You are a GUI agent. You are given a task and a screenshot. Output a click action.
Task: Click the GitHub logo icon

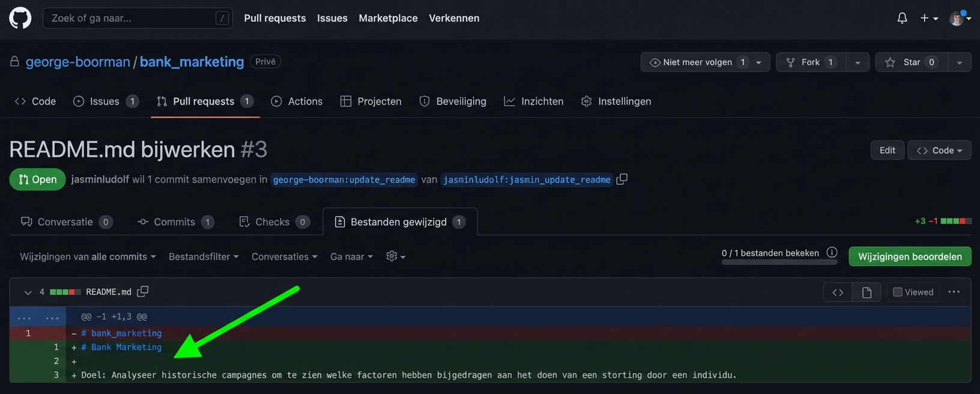tap(20, 18)
